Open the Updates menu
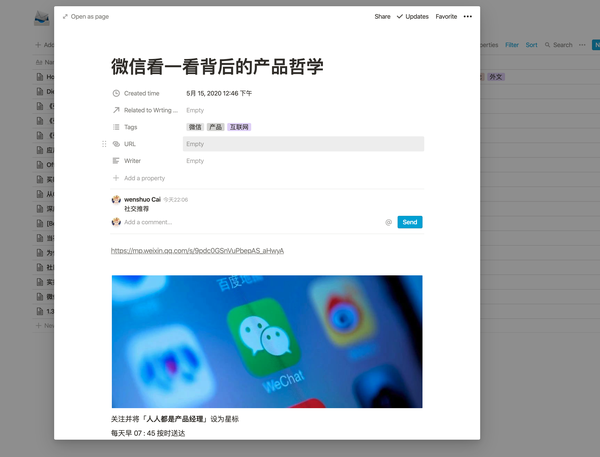Screen dimensions: 600x457 [412, 16]
